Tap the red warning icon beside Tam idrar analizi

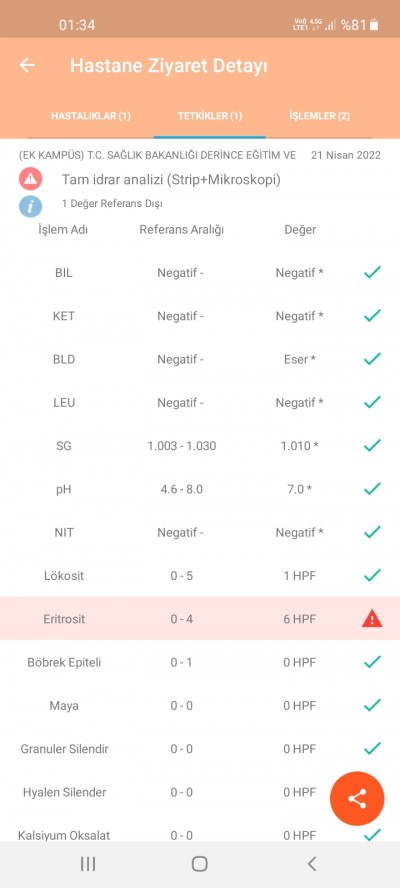coord(30,180)
